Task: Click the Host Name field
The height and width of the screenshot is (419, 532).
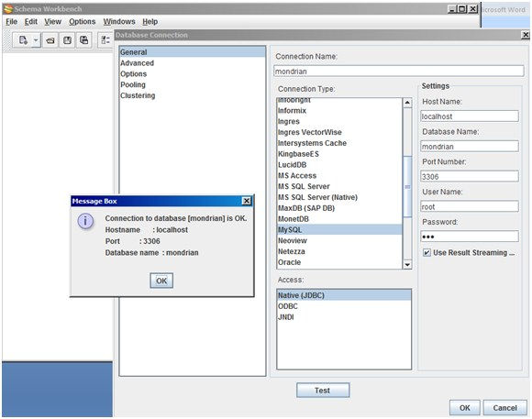Action: tap(470, 116)
